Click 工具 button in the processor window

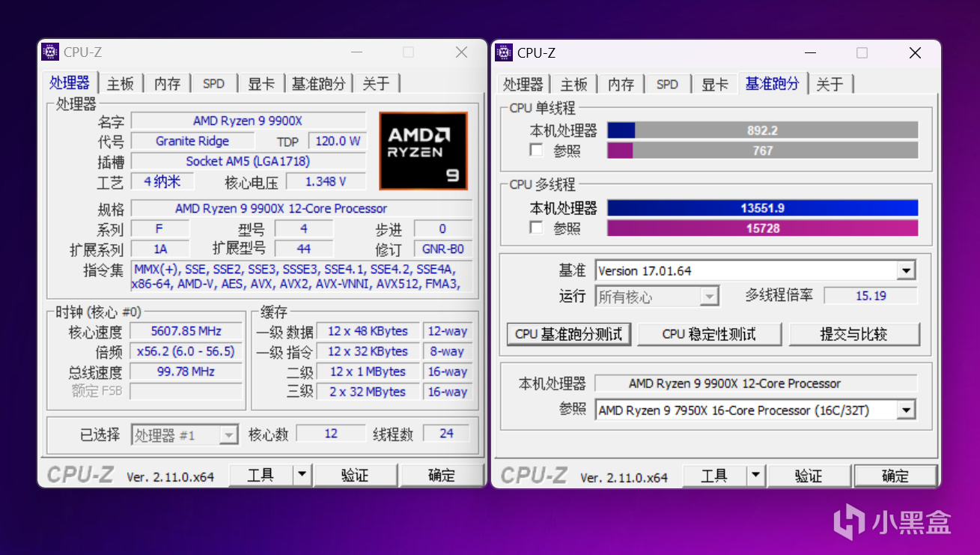261,475
